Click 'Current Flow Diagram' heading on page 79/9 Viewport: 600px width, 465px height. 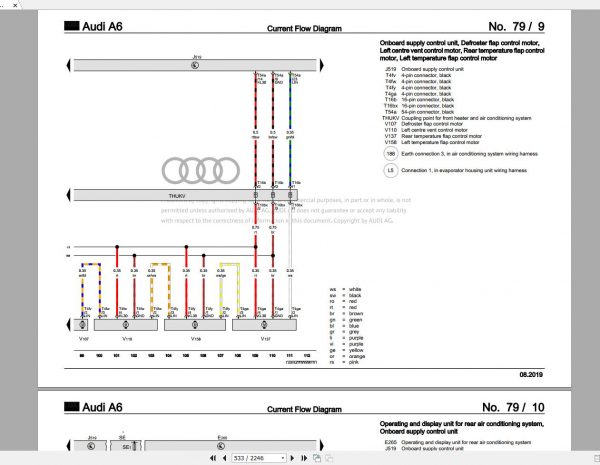coord(304,28)
